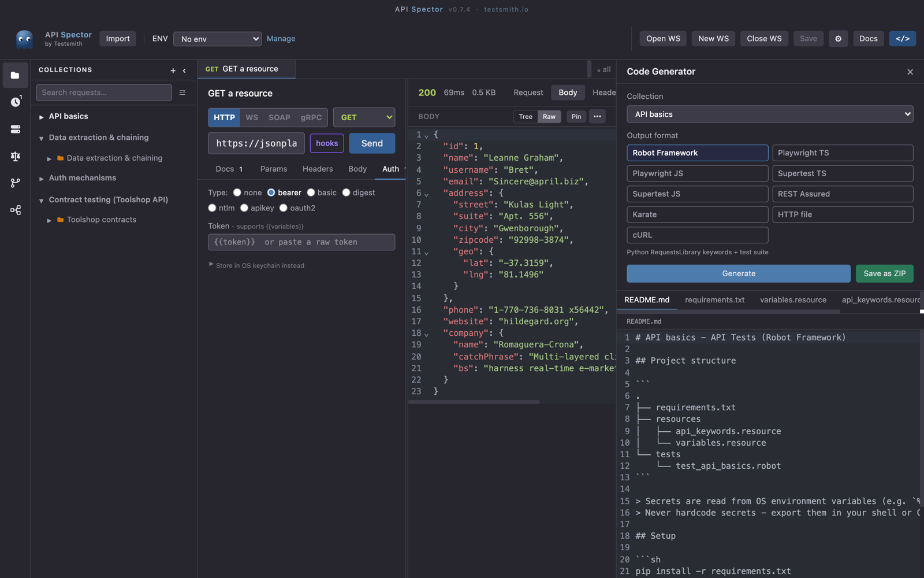
Task: Open the git branch sidebar icon
Action: [x=15, y=183]
